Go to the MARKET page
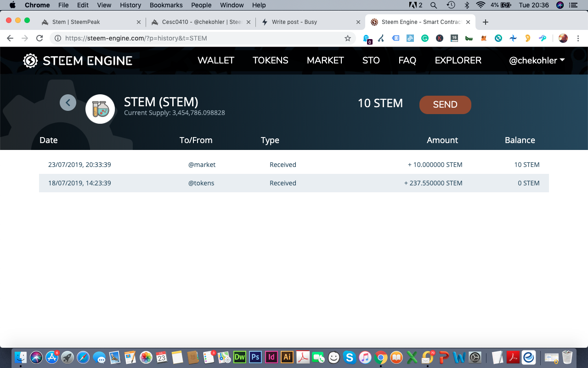Screen dimensions: 588x368 325,61
